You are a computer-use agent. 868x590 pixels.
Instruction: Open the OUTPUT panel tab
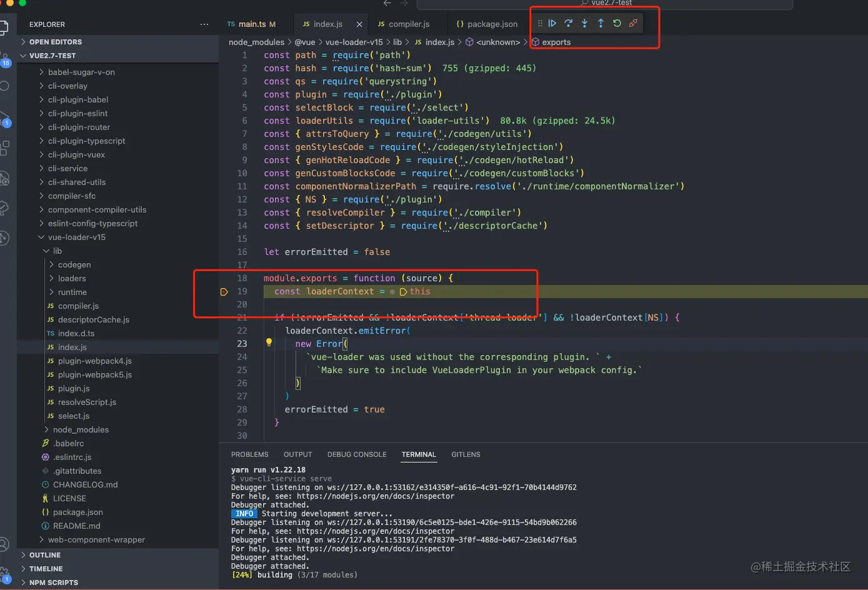[x=297, y=454]
